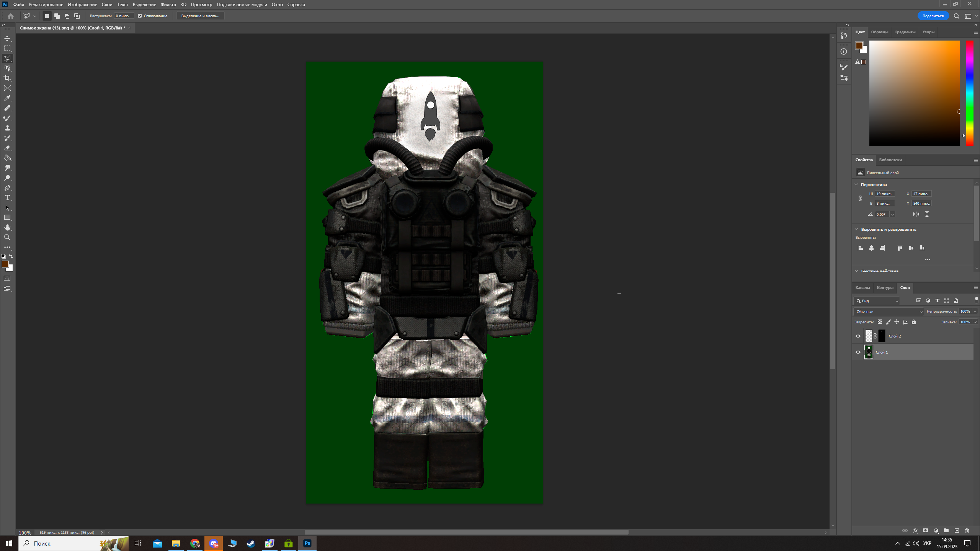This screenshot has height=551, width=980.
Task: Open the Вид layer filter dropdown
Action: pos(877,301)
